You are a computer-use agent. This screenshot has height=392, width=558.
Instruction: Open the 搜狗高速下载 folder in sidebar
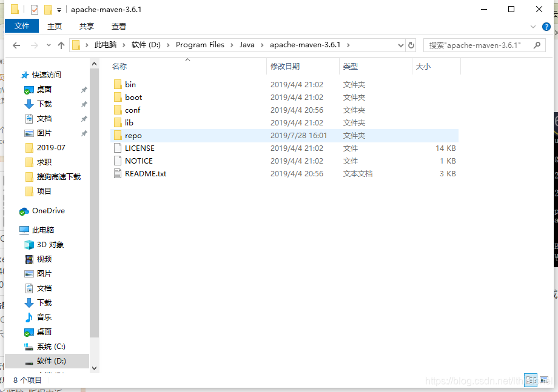[59, 177]
